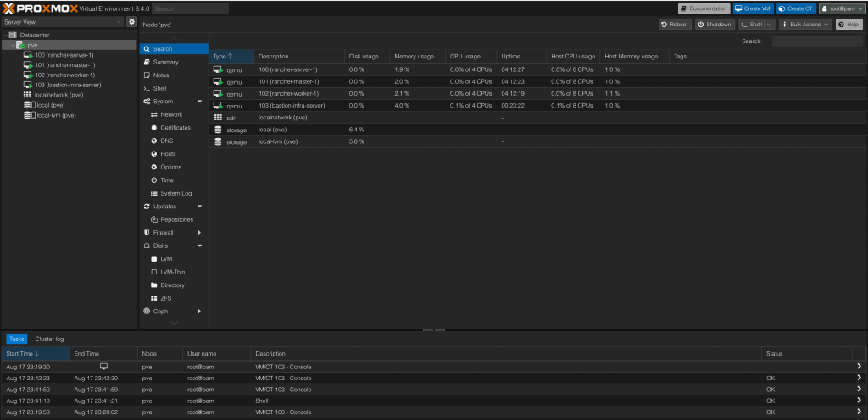This screenshot has width=868, height=420.
Task: Collapse the Disks menu section
Action: pos(200,246)
